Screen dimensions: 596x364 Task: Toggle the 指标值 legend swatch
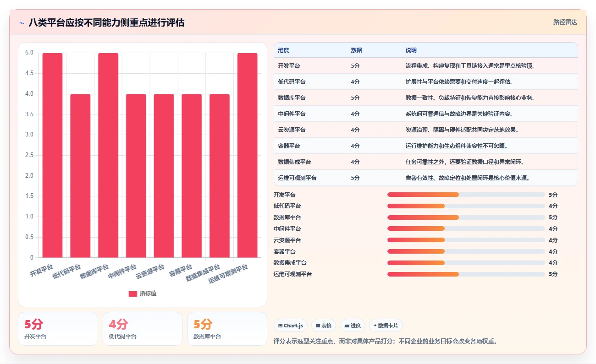(x=132, y=293)
